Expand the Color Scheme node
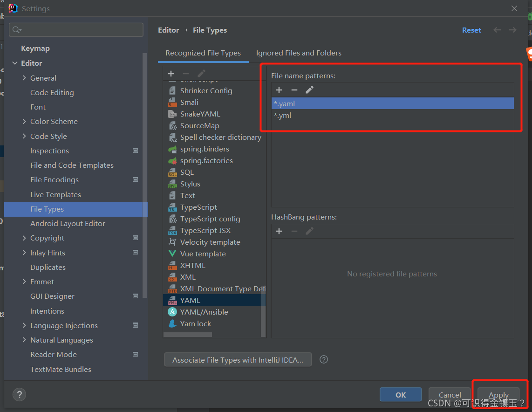Image resolution: width=532 pixels, height=412 pixels. tap(24, 121)
